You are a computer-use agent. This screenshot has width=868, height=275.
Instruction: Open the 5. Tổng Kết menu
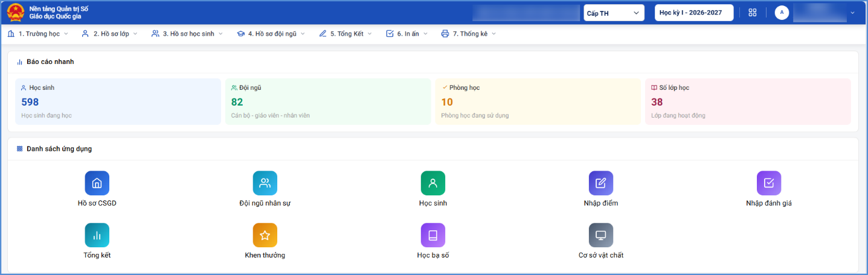tap(346, 34)
